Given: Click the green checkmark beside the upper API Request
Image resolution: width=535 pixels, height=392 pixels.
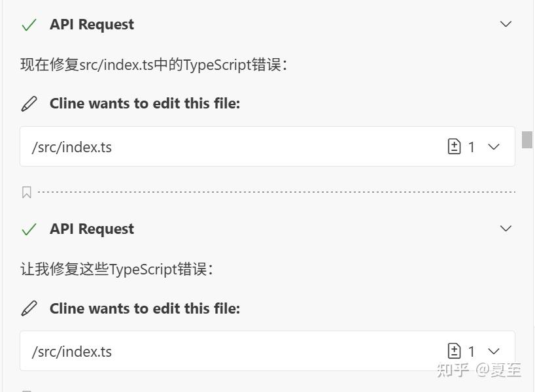Looking at the screenshot, I should pyautogui.click(x=29, y=25).
